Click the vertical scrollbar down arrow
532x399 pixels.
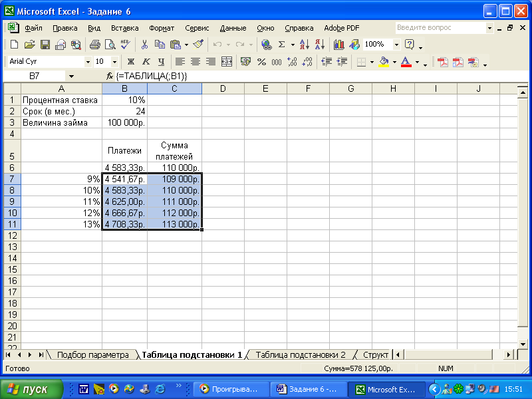click(523, 344)
